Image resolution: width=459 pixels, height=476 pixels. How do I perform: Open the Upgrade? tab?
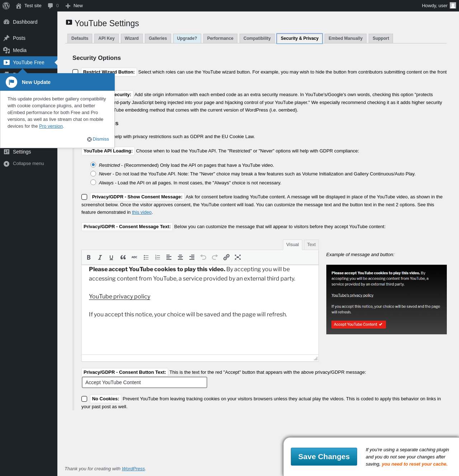click(187, 38)
